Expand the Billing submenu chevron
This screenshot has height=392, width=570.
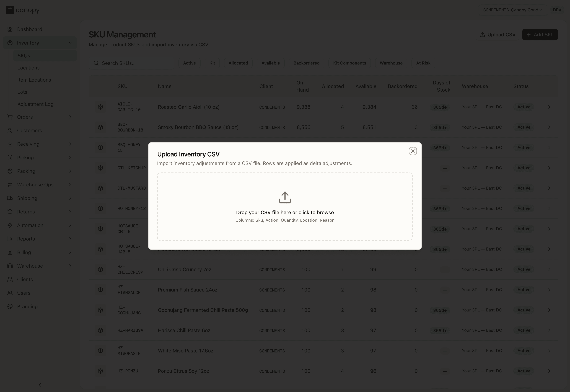(70, 252)
